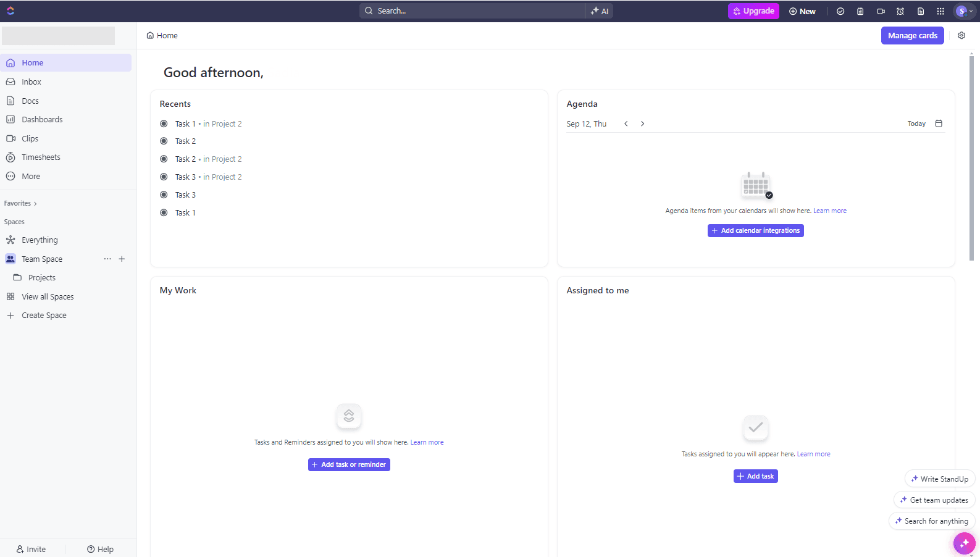The image size is (980, 557).
Task: Open recent item Task 1 without project
Action: (185, 212)
